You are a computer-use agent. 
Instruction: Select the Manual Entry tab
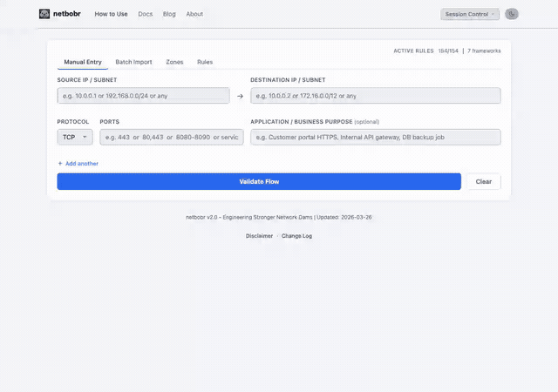pyautogui.click(x=83, y=62)
